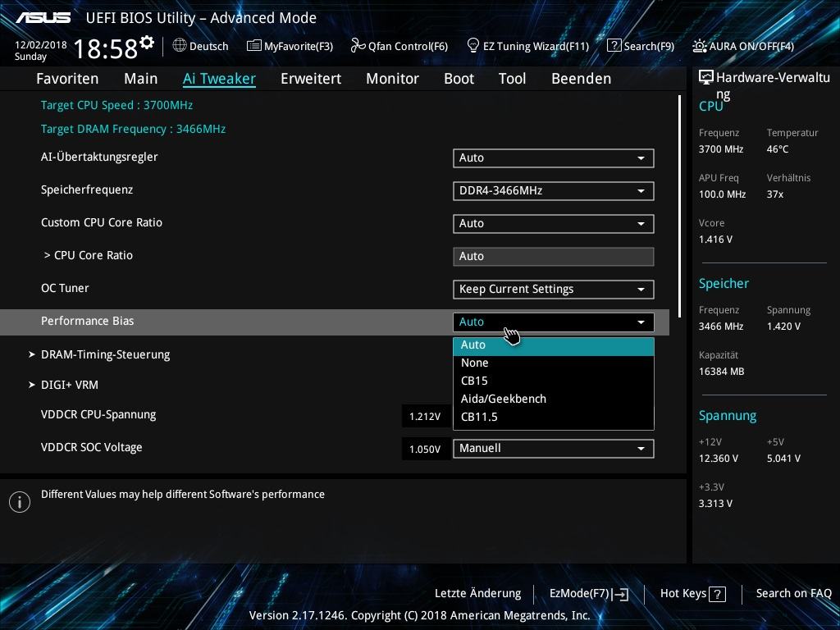Open the Search(F9) question icon
The height and width of the screenshot is (630, 840).
pyautogui.click(x=614, y=46)
